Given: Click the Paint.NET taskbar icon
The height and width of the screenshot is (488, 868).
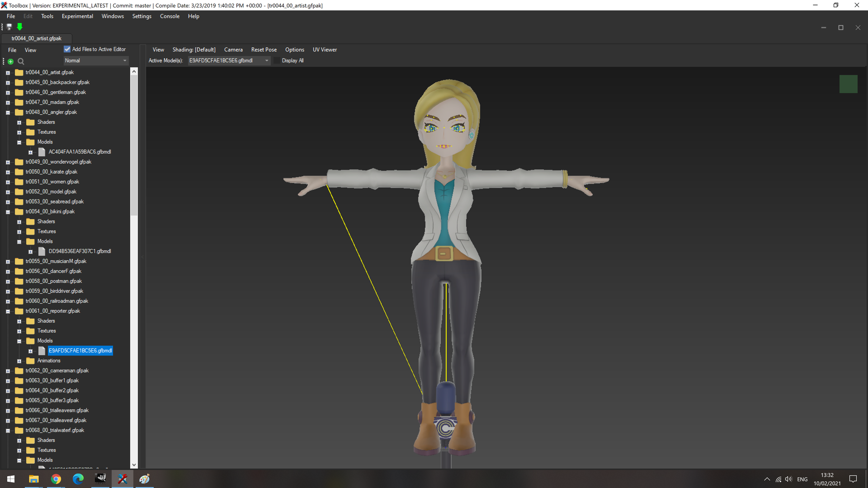Looking at the screenshot, I should (145, 479).
